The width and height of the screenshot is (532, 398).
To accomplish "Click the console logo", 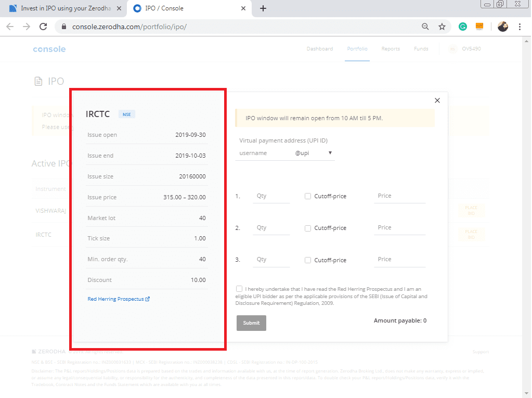I will point(49,49).
